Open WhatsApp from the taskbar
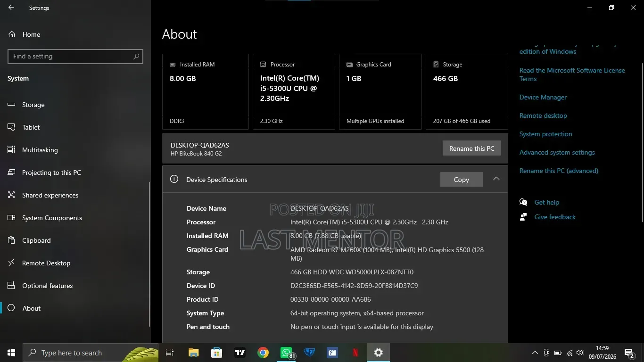This screenshot has height=362, width=644. coord(286,353)
